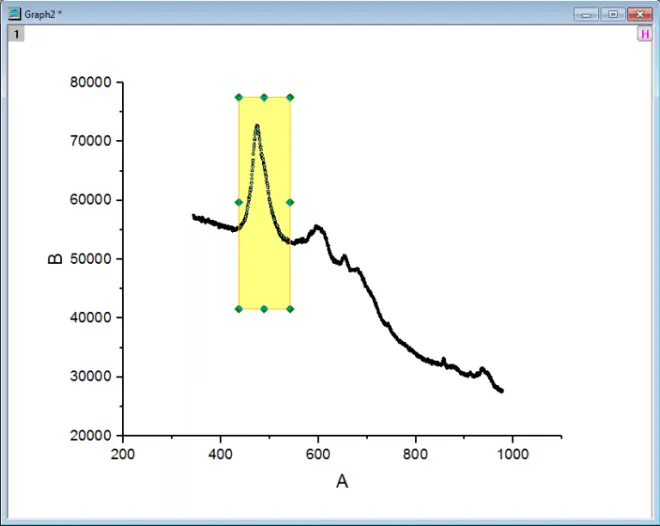Click Y axis tick label 30000
Image resolution: width=660 pixels, height=526 pixels.
point(90,376)
